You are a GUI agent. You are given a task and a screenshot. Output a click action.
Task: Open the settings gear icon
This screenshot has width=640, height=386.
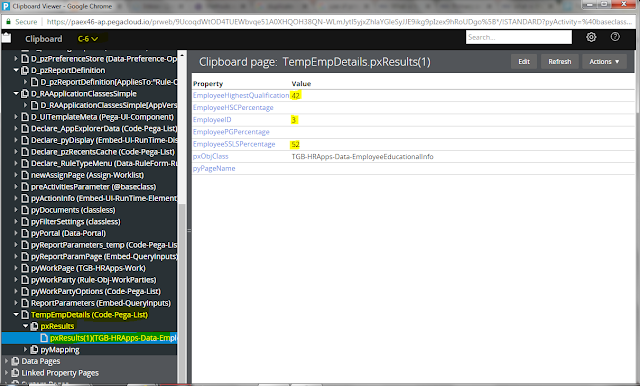coord(591,37)
